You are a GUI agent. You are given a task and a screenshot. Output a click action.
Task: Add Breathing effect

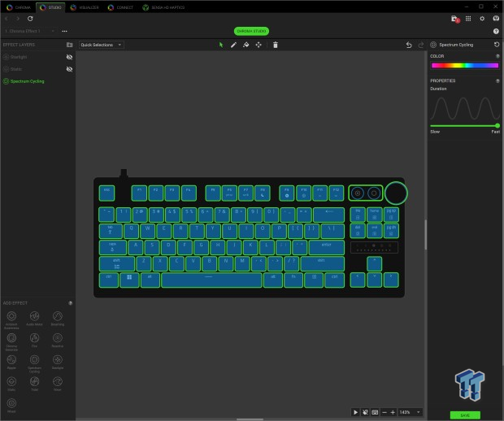(x=58, y=319)
